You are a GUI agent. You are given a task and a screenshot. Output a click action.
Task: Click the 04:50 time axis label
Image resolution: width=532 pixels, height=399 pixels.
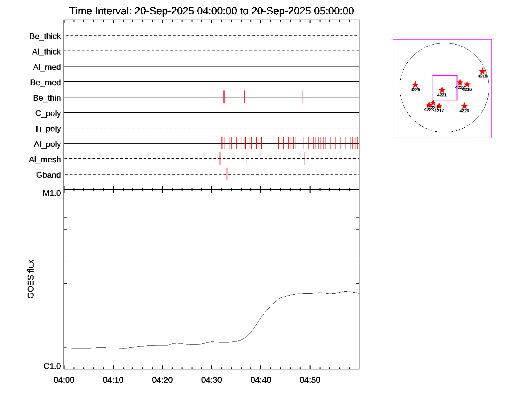(x=310, y=380)
